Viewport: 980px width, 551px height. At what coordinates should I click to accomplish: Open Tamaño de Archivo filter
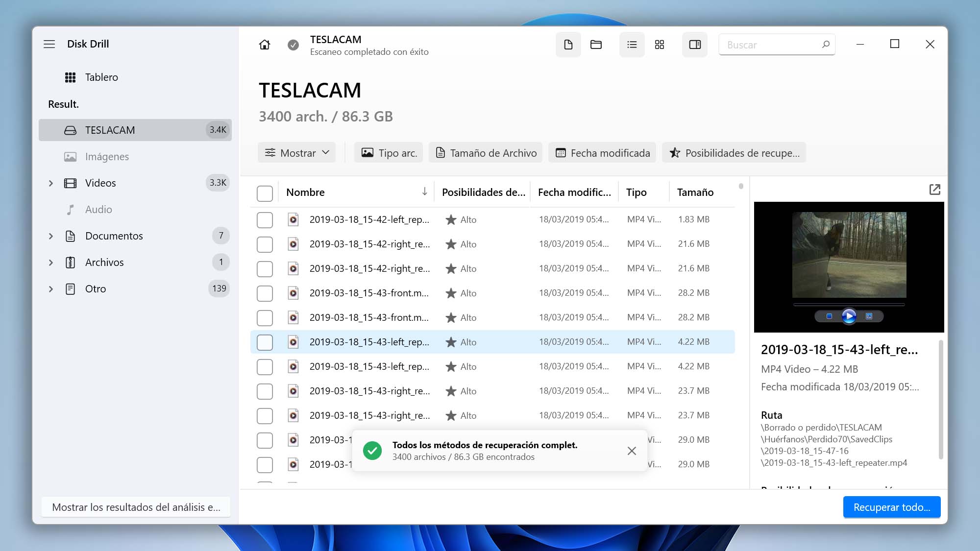click(x=486, y=153)
